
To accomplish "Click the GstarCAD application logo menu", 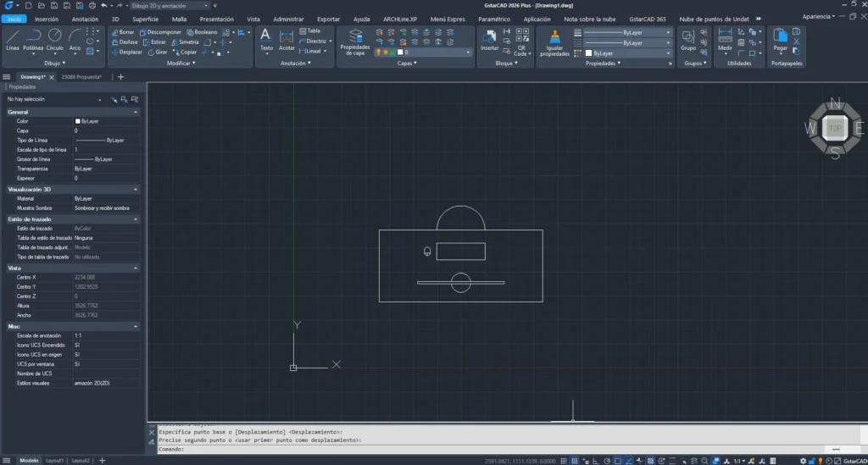I will pos(8,6).
